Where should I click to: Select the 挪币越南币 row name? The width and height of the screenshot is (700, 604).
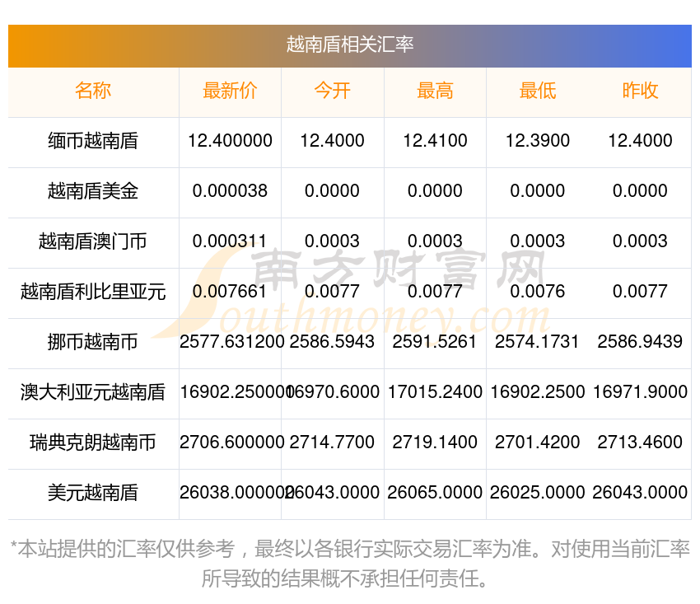tap(93, 342)
